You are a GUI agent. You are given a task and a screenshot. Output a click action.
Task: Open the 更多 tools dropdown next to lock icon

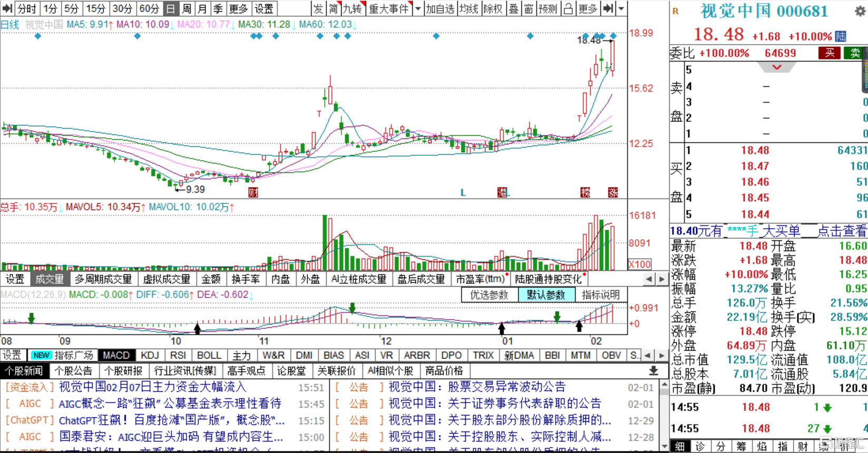coord(588,8)
